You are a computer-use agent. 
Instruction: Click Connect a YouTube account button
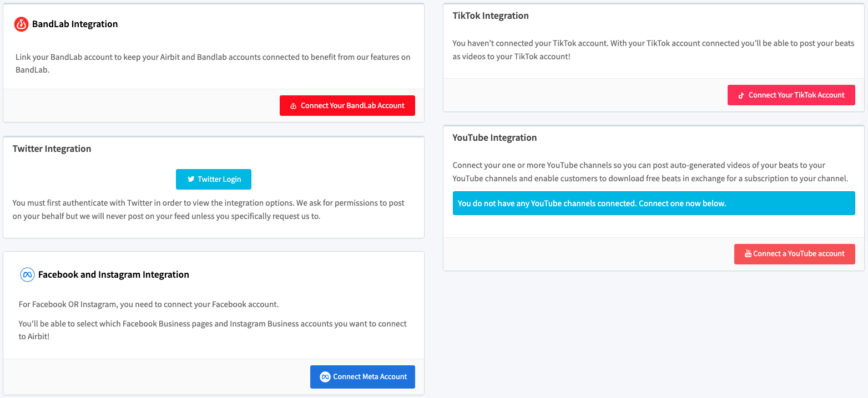click(795, 254)
